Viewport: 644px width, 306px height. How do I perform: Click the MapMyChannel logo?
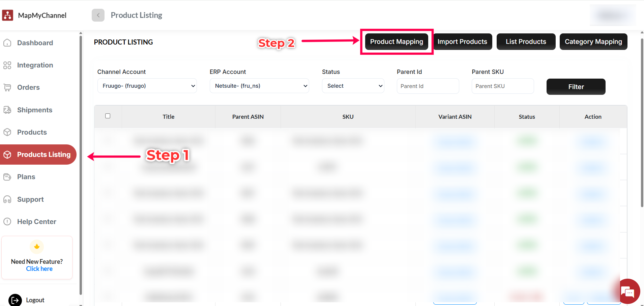7,15
